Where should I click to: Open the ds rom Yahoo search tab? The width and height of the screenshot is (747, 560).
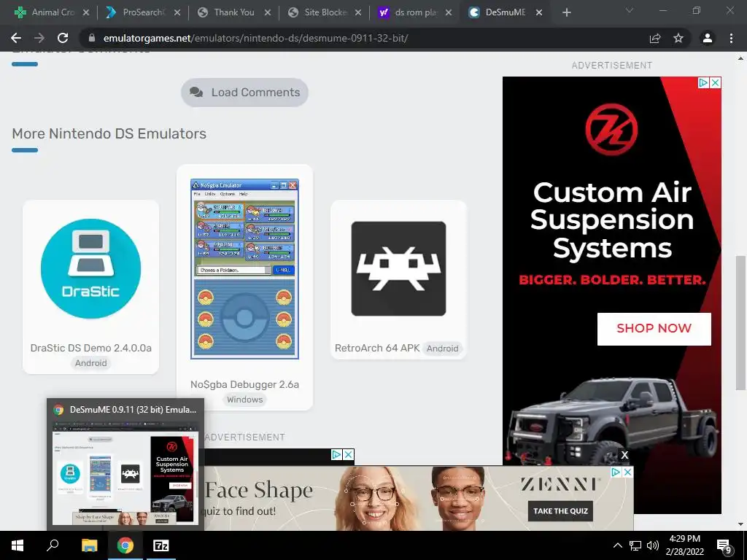pos(409,12)
